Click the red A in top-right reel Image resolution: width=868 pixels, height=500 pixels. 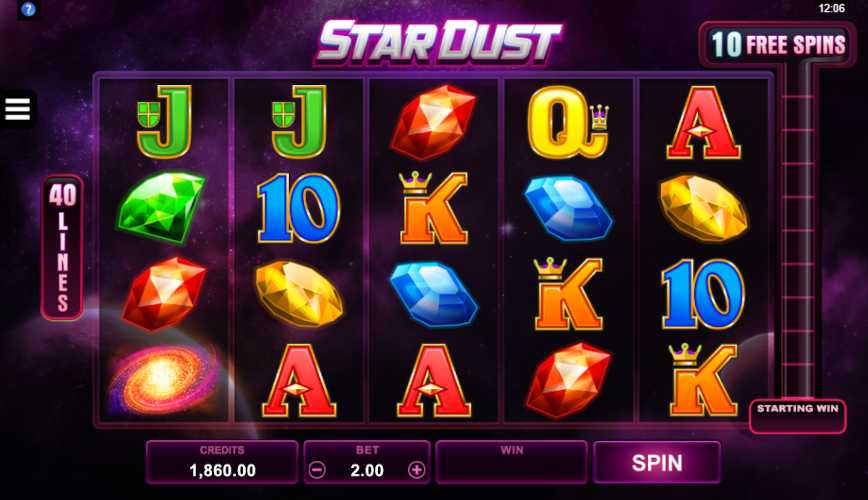[703, 122]
